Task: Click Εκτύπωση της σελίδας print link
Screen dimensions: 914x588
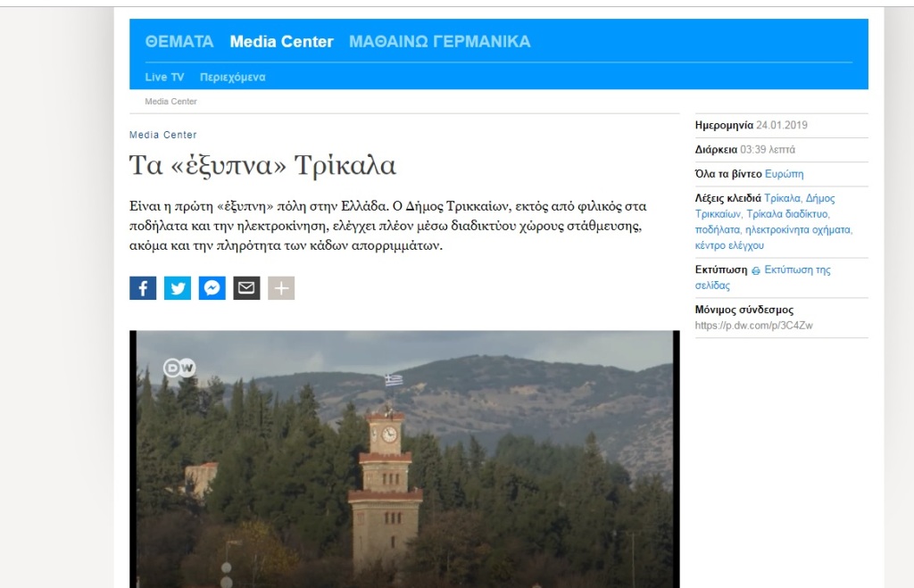Action: [x=762, y=277]
